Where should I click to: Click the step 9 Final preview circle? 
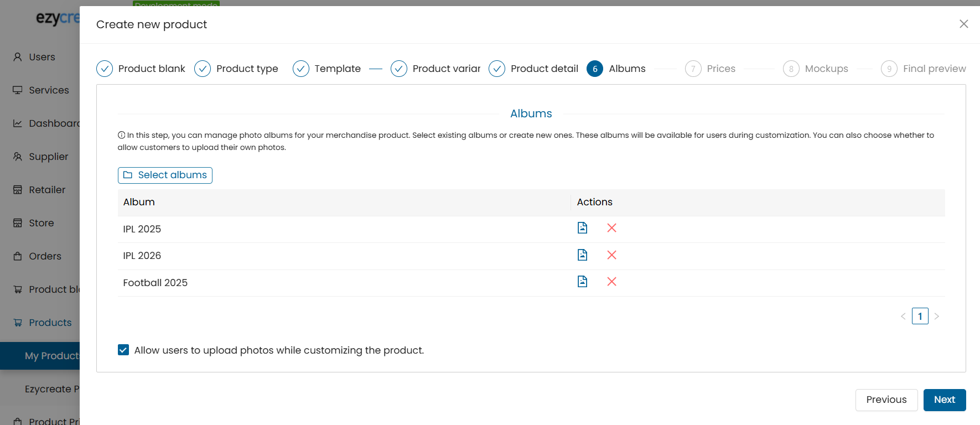tap(889, 69)
